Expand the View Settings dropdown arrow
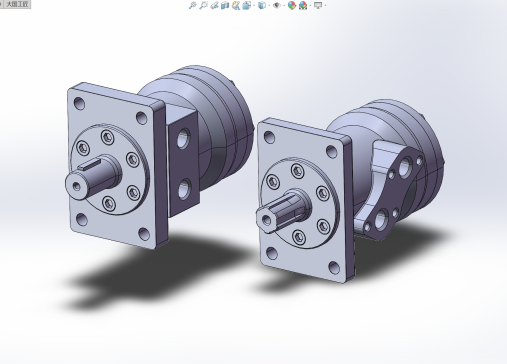507x364 pixels. [325, 6]
